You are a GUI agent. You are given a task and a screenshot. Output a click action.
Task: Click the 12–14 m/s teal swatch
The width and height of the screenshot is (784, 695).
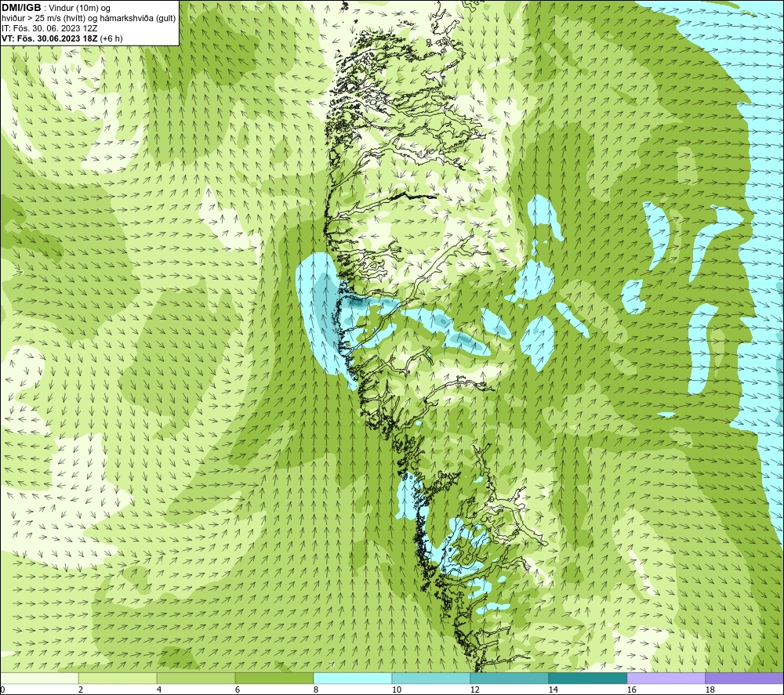pyautogui.click(x=509, y=679)
